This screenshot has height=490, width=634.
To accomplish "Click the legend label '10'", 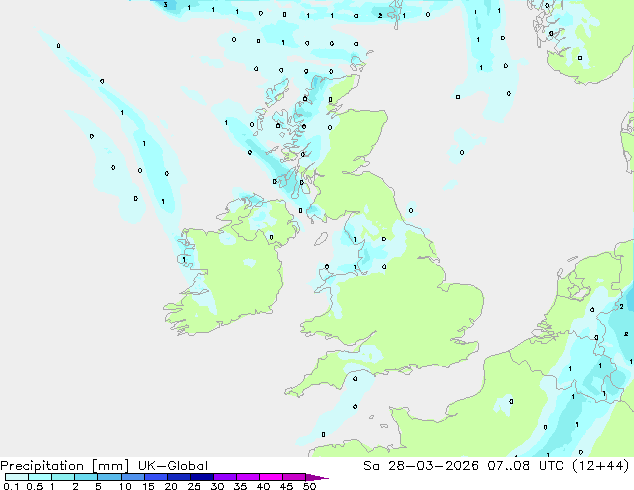I will click(125, 486).
